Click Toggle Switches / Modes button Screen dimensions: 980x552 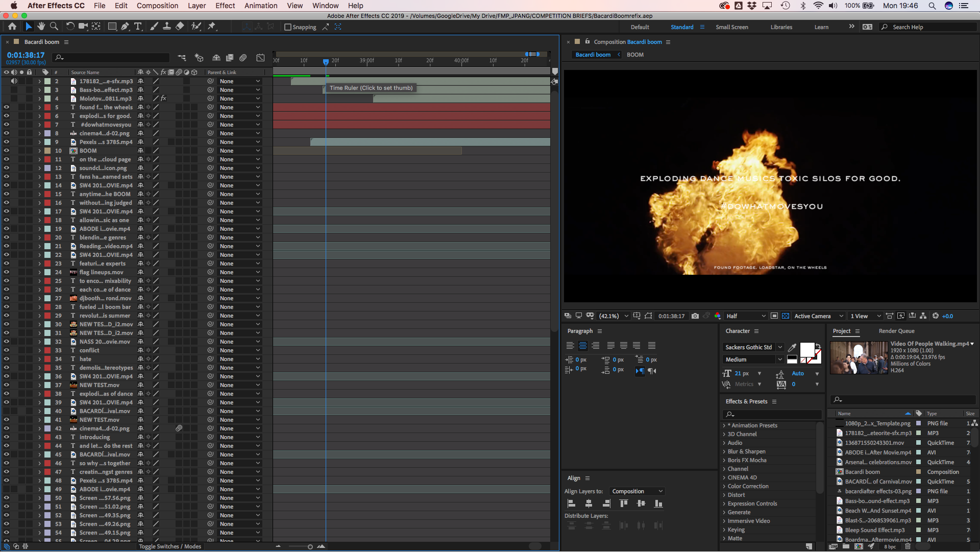pyautogui.click(x=170, y=546)
